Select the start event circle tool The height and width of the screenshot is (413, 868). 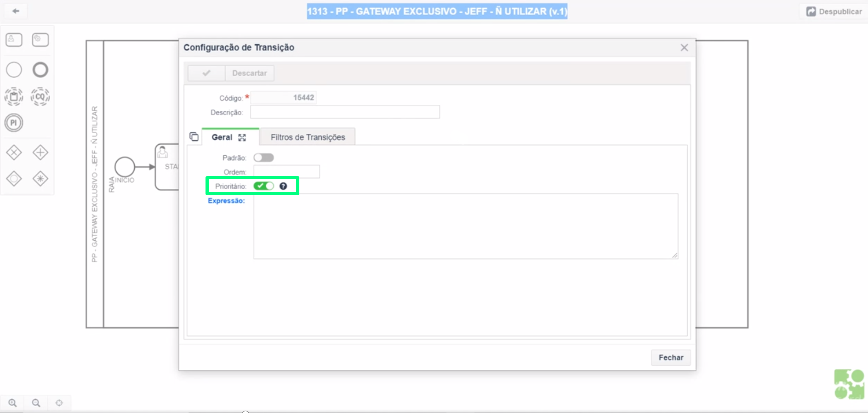click(14, 70)
